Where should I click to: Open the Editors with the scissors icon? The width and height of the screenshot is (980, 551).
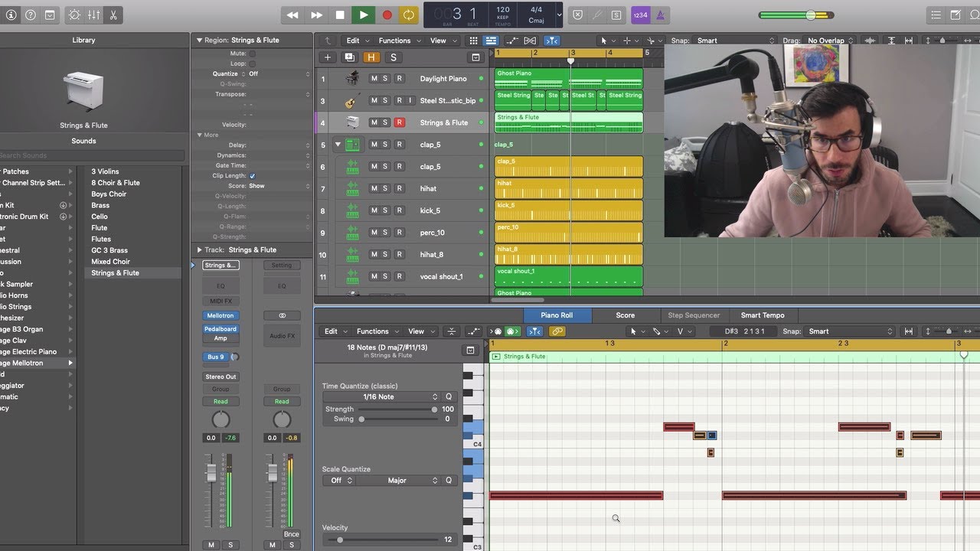113,15
